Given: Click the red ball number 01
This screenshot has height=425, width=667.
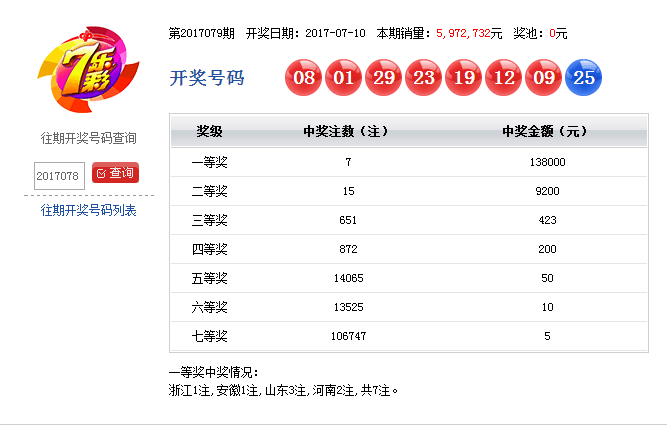Looking at the screenshot, I should 344,79.
